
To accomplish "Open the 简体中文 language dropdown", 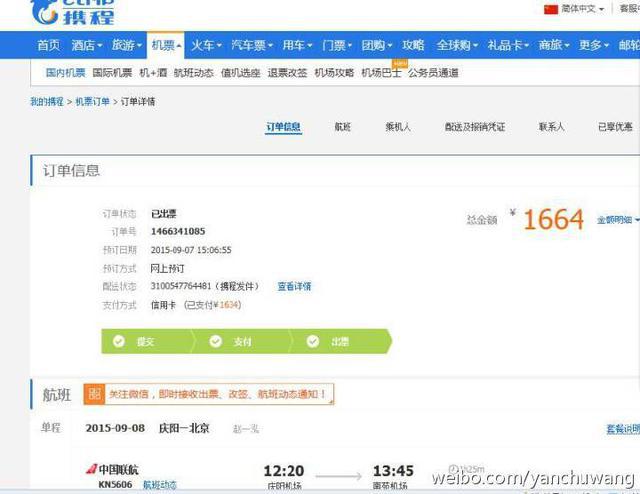I will [582, 9].
